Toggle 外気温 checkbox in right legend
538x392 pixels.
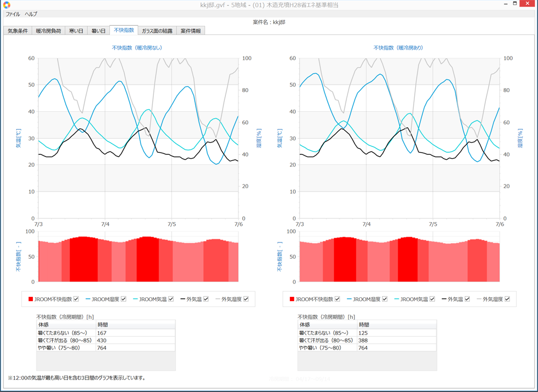point(468,299)
